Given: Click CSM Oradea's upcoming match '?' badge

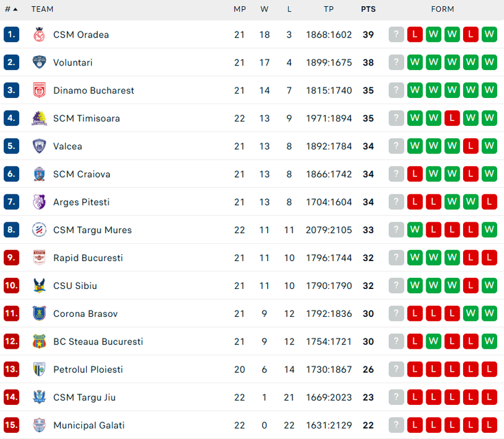Looking at the screenshot, I should pos(396,35).
